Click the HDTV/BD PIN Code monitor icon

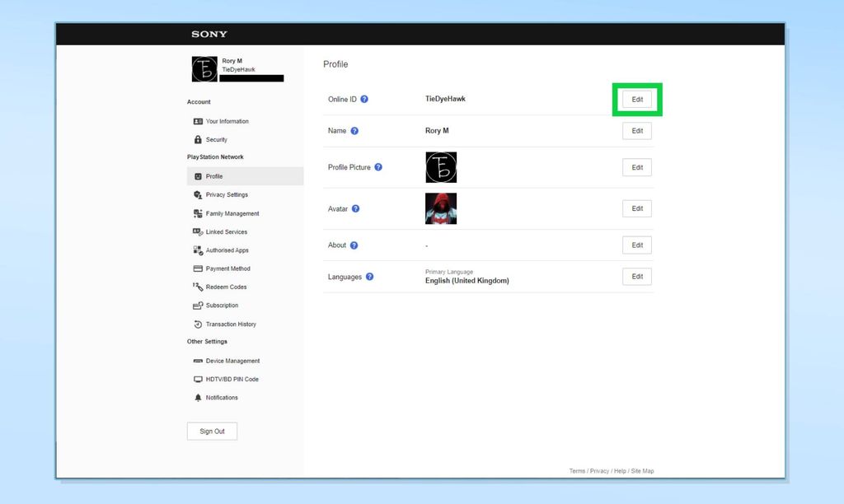(x=198, y=379)
